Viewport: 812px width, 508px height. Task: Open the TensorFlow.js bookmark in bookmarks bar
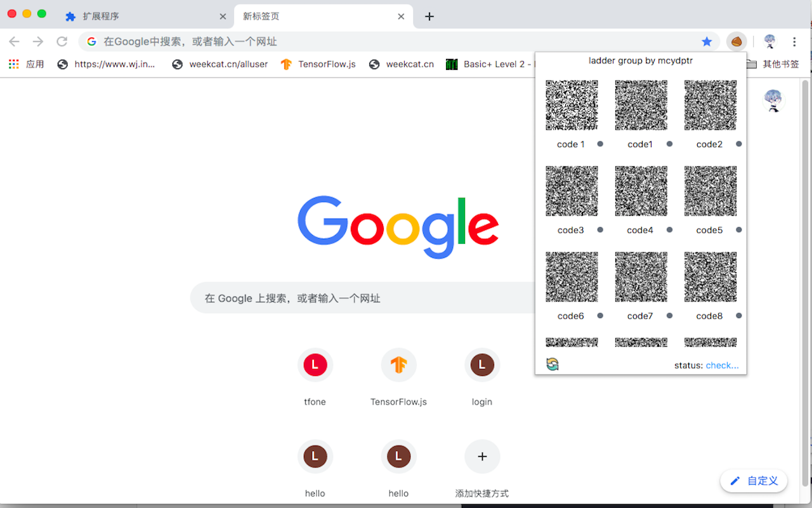(318, 64)
